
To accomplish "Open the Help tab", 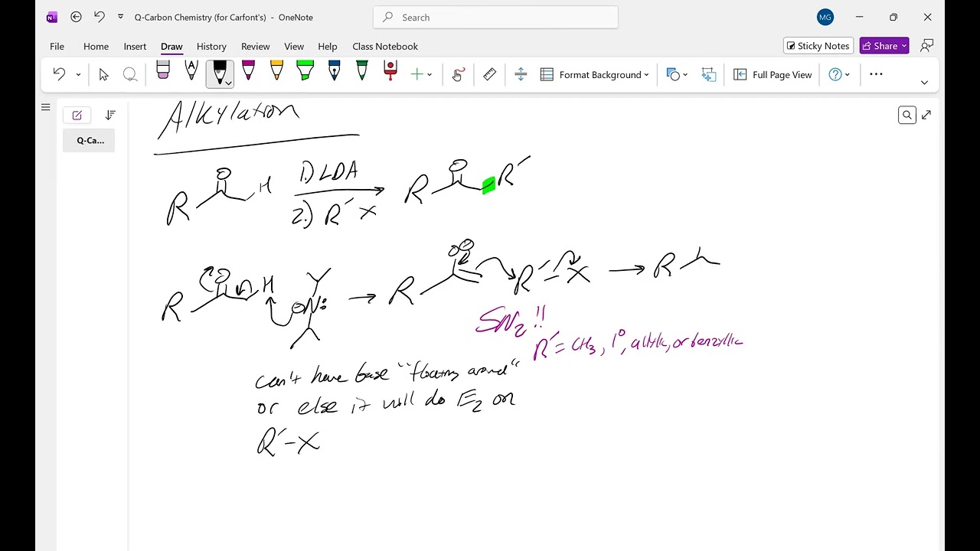I will pos(328,46).
